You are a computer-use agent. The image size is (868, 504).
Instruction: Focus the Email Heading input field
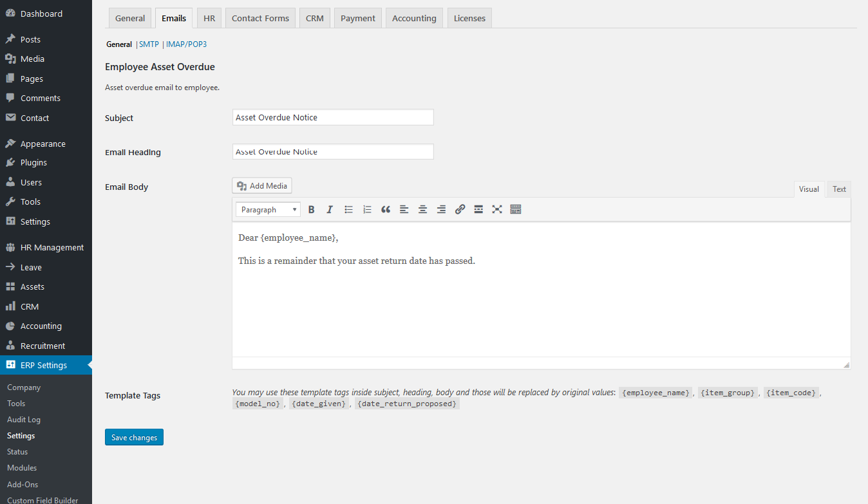click(x=333, y=151)
